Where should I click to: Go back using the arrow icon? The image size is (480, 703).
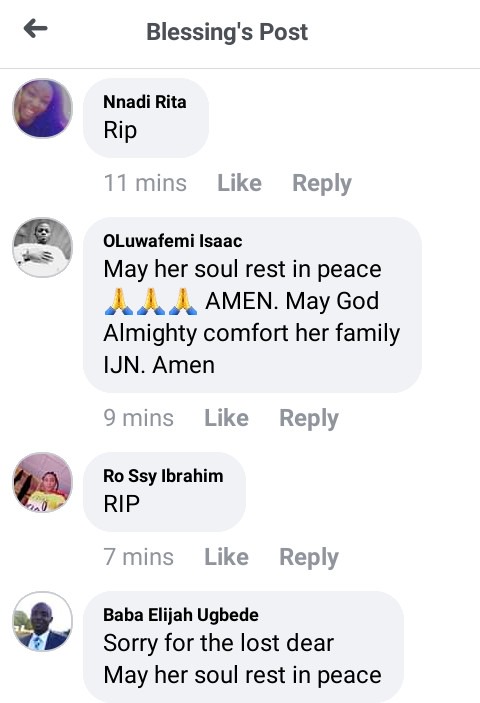coord(35,29)
